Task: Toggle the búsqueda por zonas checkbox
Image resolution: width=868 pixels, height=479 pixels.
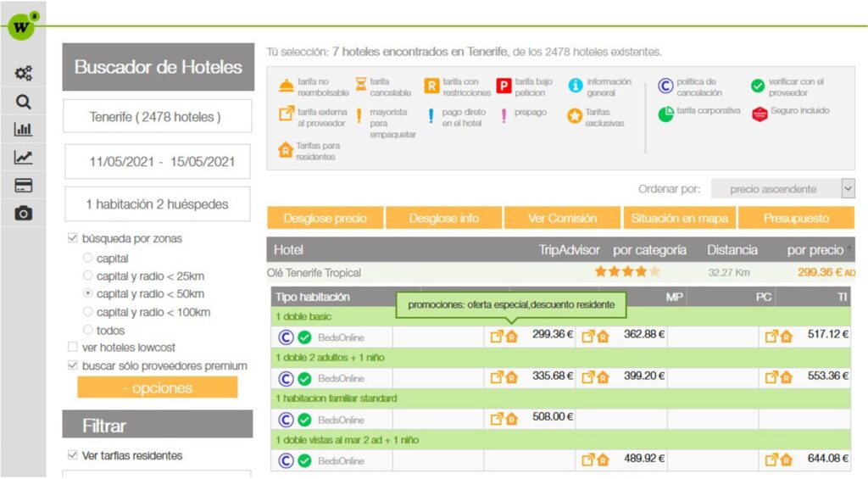Action: (x=73, y=238)
